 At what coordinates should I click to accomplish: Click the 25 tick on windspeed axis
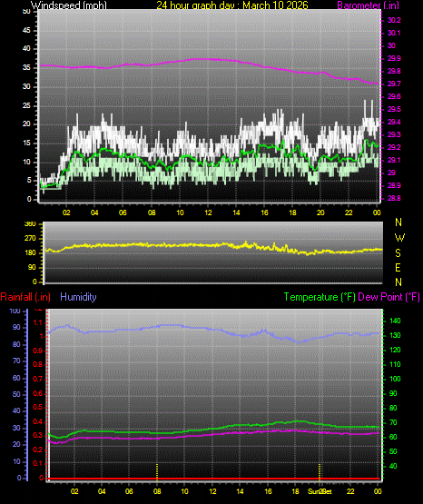(26, 105)
